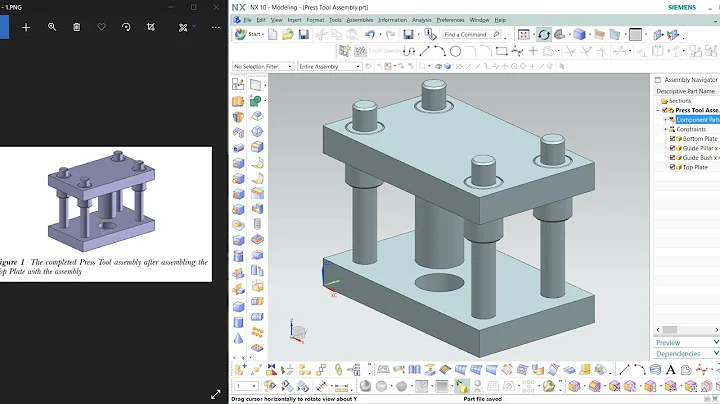This screenshot has width=720, height=404.
Task: Click the Undo arrow in NX toolbar
Action: 370,34
